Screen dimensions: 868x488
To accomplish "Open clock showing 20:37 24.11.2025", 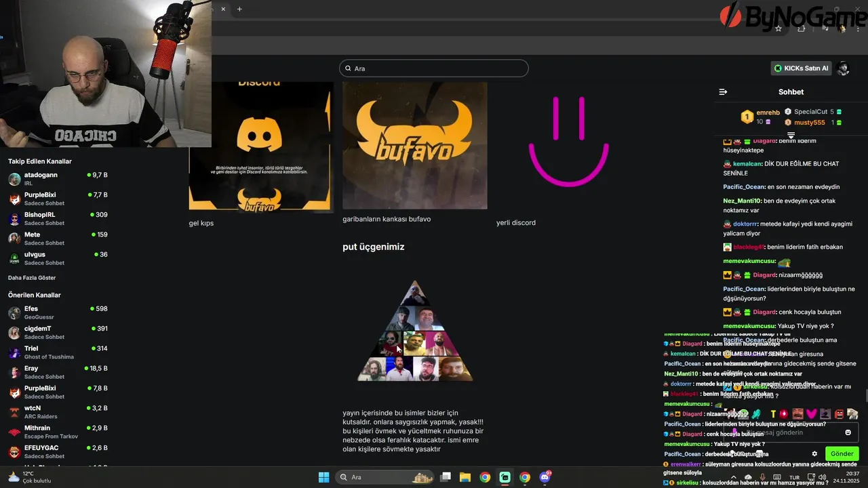I will (846, 477).
